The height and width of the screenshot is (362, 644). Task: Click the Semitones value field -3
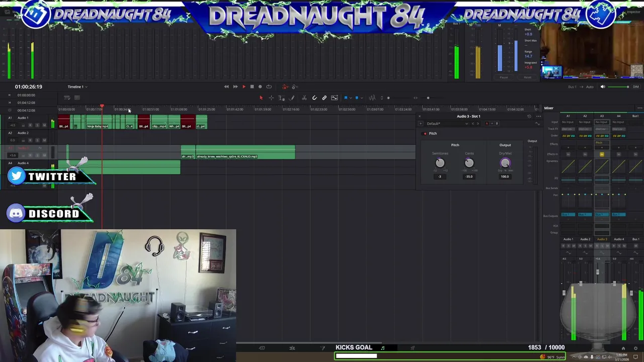coord(440,176)
